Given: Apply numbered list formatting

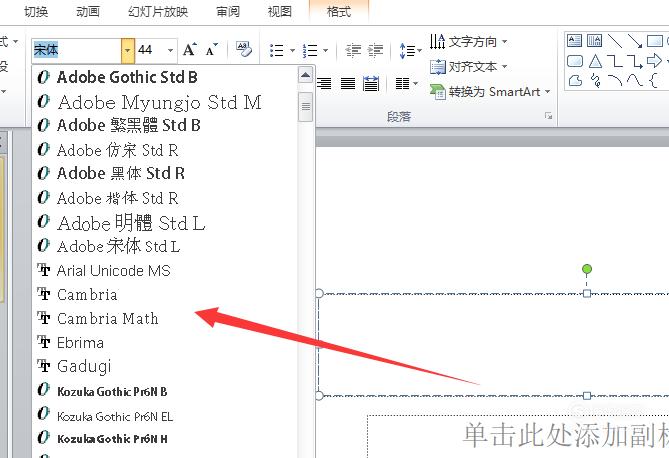Looking at the screenshot, I should pos(310,50).
